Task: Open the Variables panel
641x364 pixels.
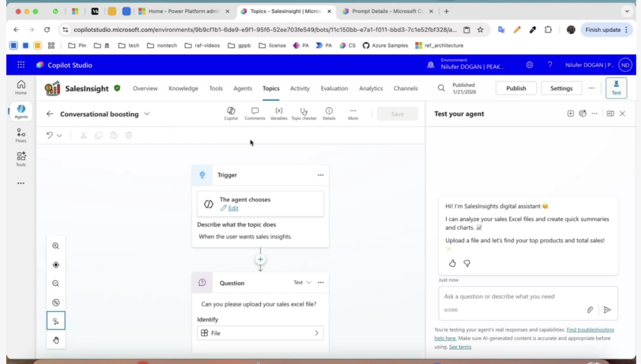Action: click(279, 113)
